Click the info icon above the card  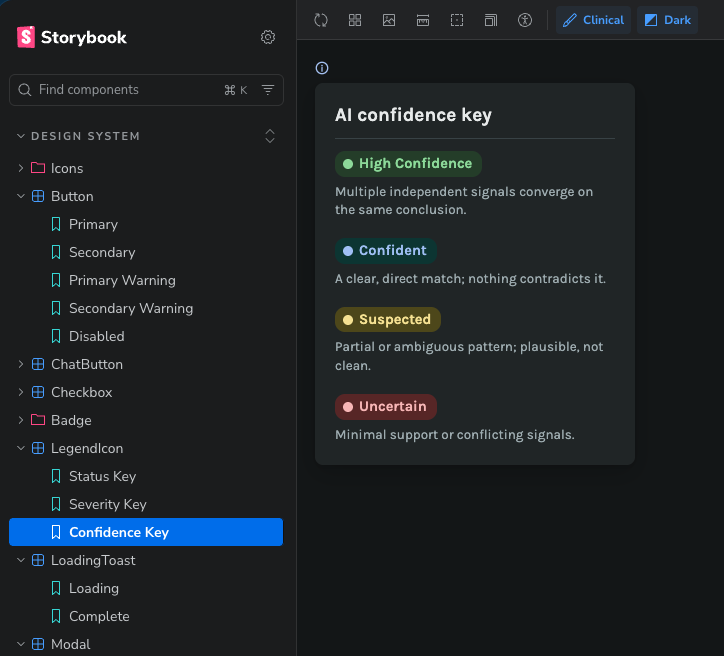coord(322,68)
